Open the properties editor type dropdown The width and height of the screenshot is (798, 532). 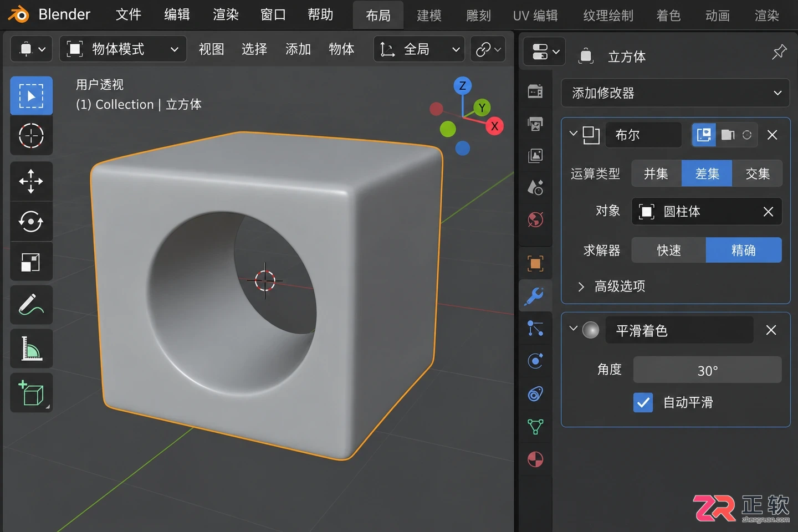click(544, 52)
